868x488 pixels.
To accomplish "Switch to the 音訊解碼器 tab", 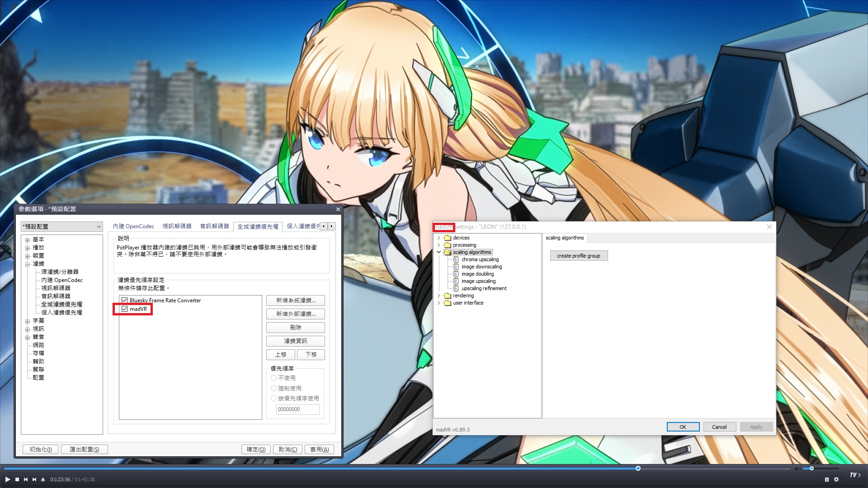I will [x=214, y=226].
